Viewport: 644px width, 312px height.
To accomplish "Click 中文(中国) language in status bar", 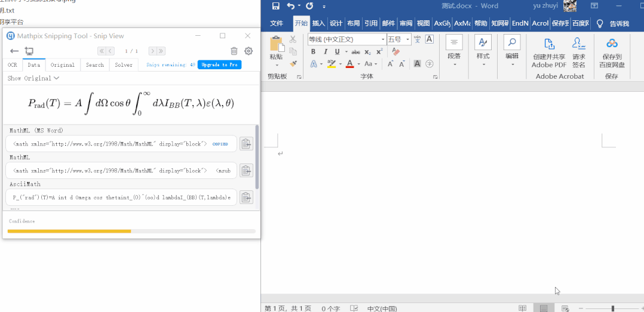I will [382, 308].
